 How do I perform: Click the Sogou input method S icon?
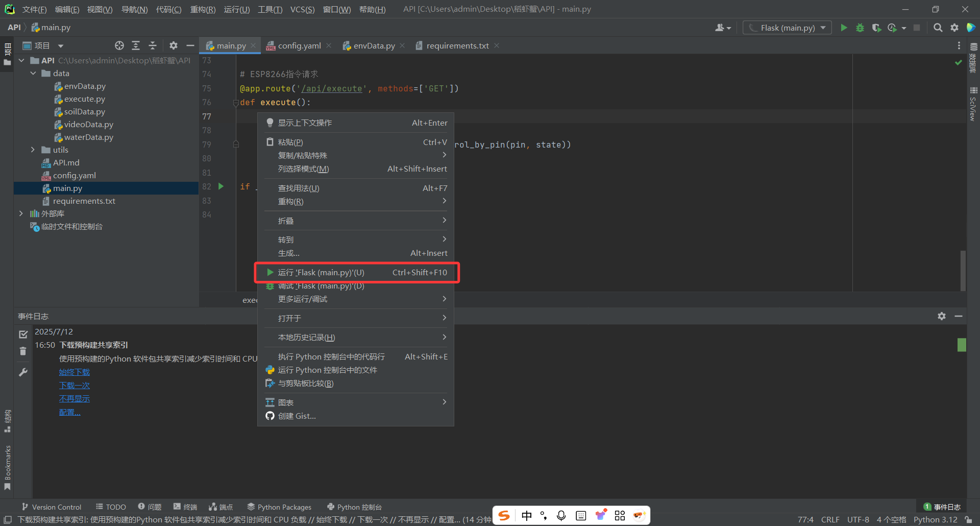pyautogui.click(x=504, y=515)
